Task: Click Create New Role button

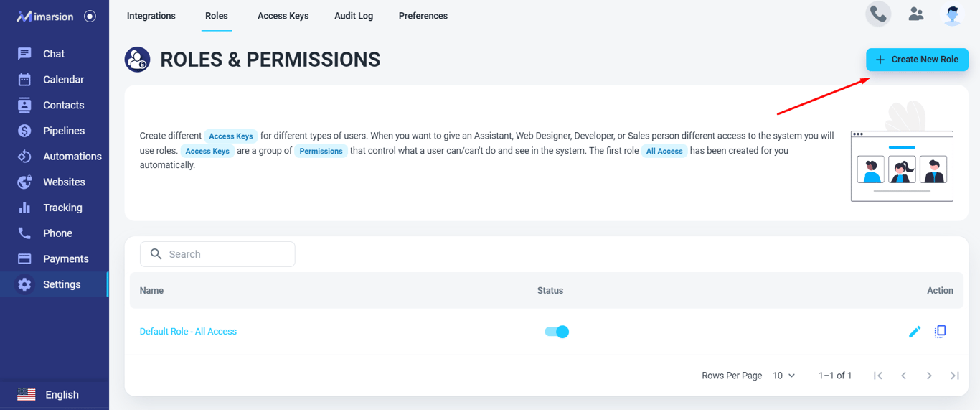Action: (917, 60)
